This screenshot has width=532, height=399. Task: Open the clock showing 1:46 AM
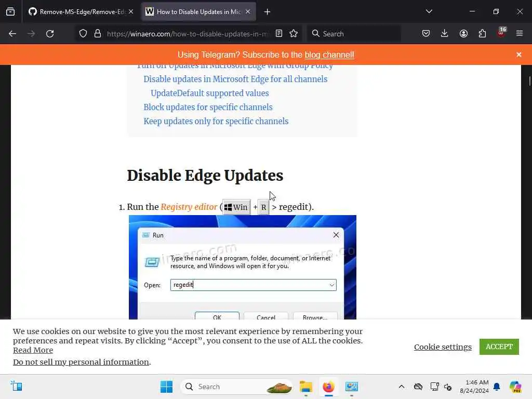coord(474,387)
